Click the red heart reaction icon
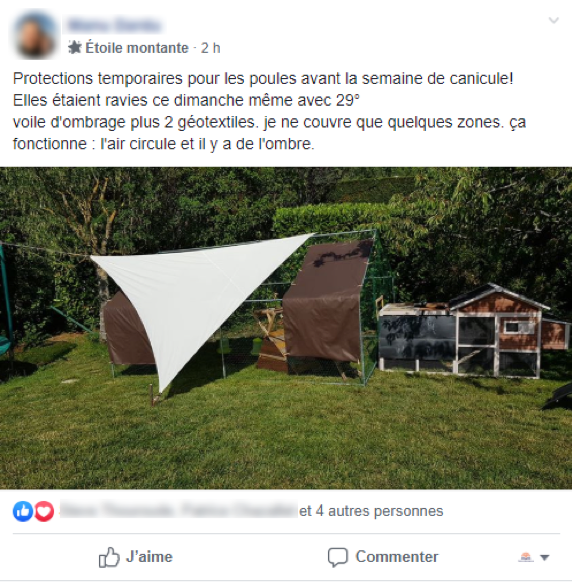572x585 pixels. (x=44, y=511)
